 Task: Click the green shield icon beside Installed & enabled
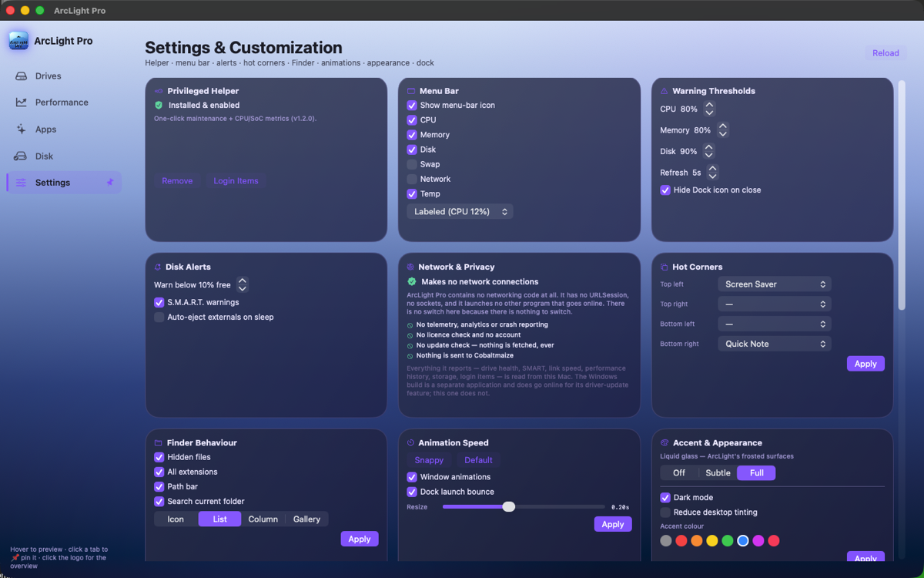click(159, 106)
